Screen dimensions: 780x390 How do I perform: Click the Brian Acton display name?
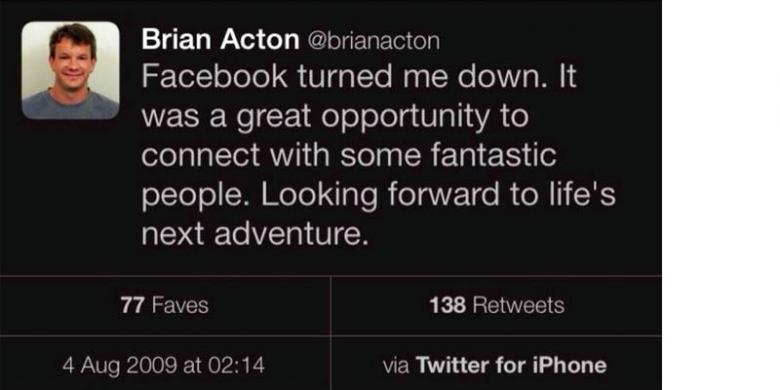coord(220,39)
